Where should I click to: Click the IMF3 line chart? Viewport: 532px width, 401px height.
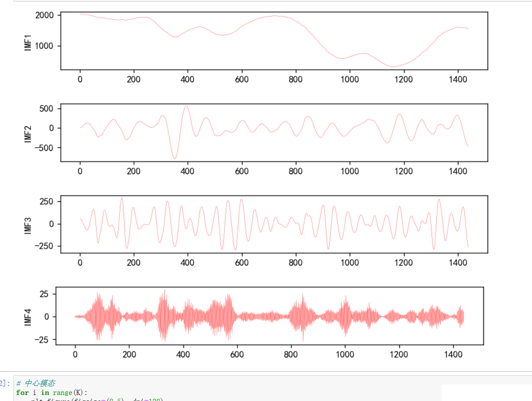[x=274, y=224]
